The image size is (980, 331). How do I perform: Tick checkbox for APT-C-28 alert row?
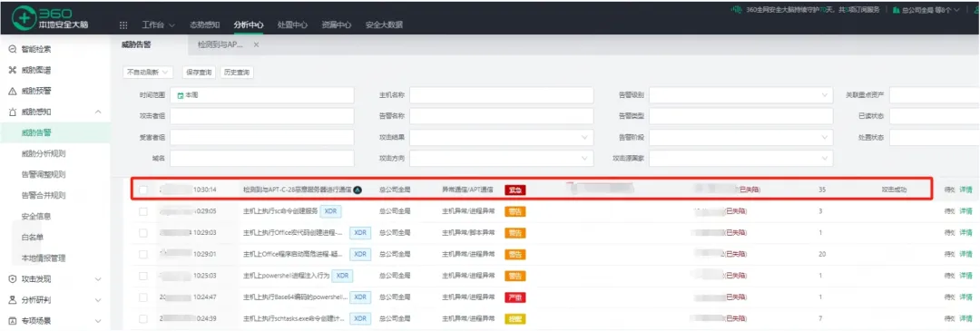click(x=143, y=190)
